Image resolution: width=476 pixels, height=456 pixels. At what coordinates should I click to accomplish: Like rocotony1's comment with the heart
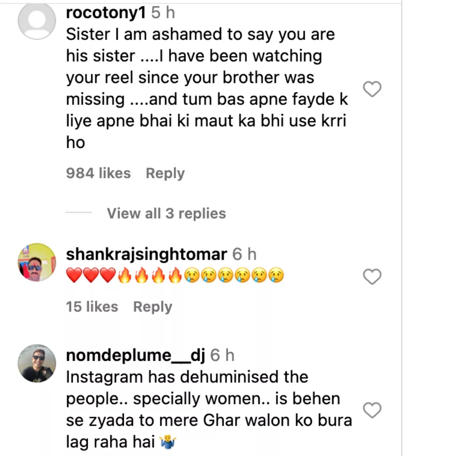point(372,89)
